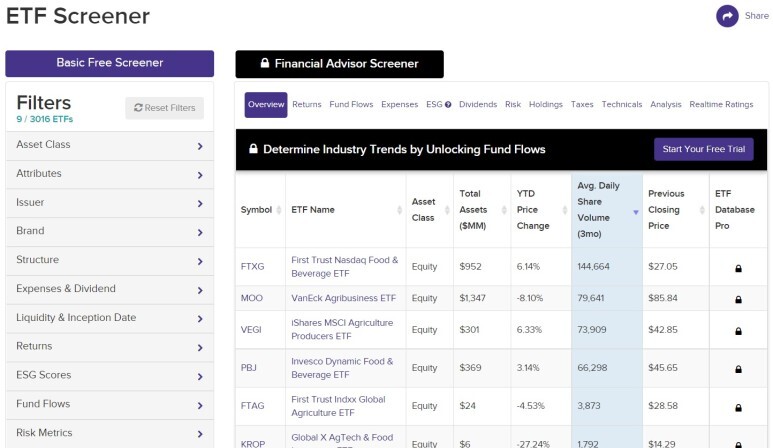The height and width of the screenshot is (448, 773).
Task: Open the Fund Flows tab
Action: tap(351, 104)
